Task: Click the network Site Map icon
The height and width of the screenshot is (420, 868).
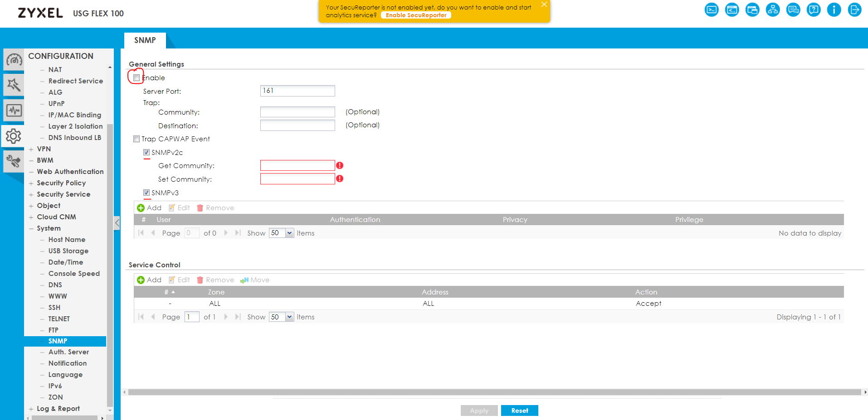Action: click(773, 10)
